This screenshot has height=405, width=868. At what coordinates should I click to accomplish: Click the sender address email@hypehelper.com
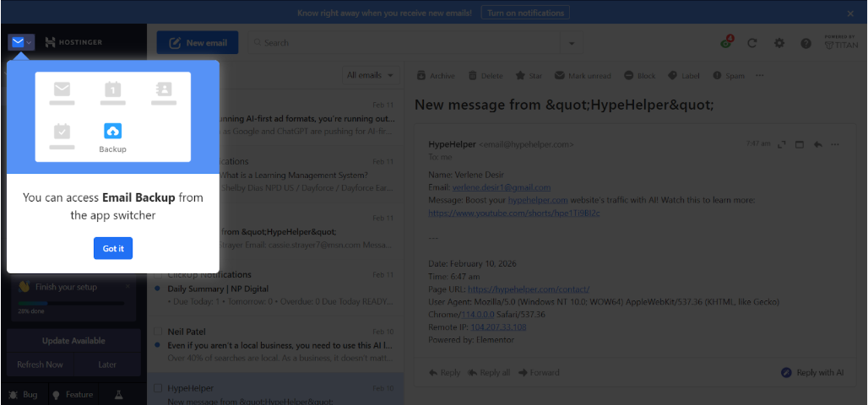tap(526, 144)
